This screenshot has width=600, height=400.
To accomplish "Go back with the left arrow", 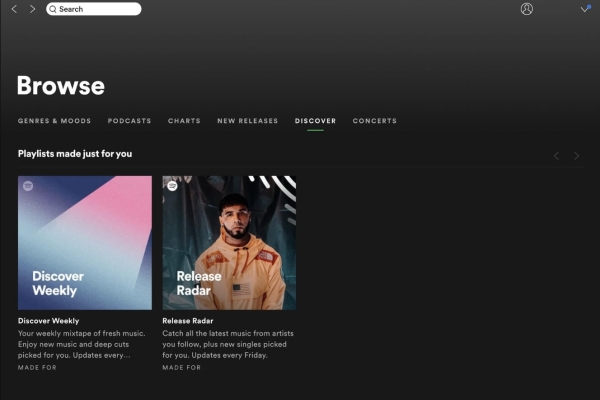I will pos(15,9).
